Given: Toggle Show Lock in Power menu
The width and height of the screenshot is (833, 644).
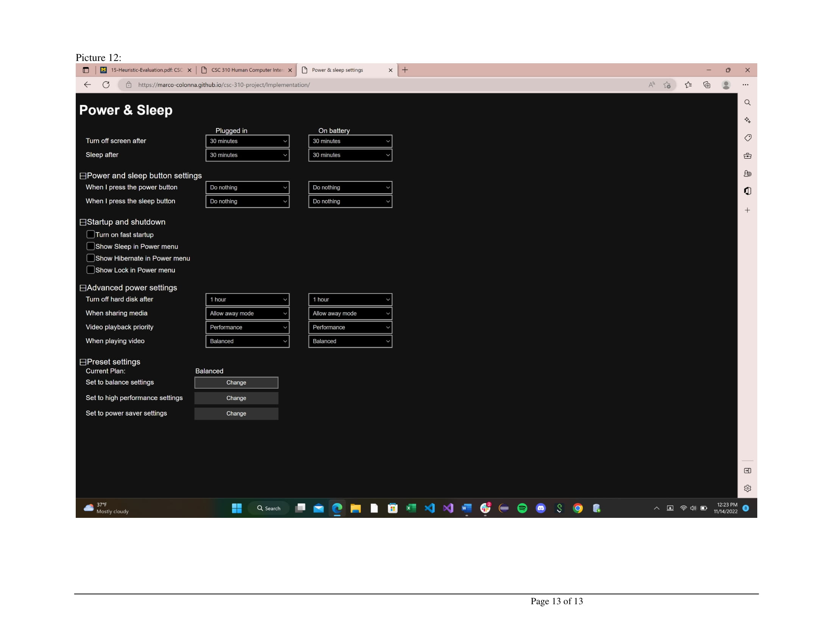Looking at the screenshot, I should tap(90, 270).
